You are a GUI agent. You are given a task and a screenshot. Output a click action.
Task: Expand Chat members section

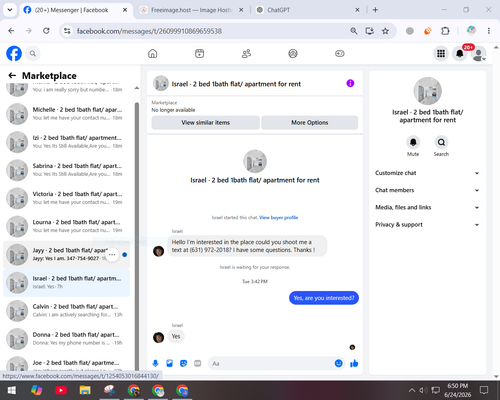click(427, 190)
